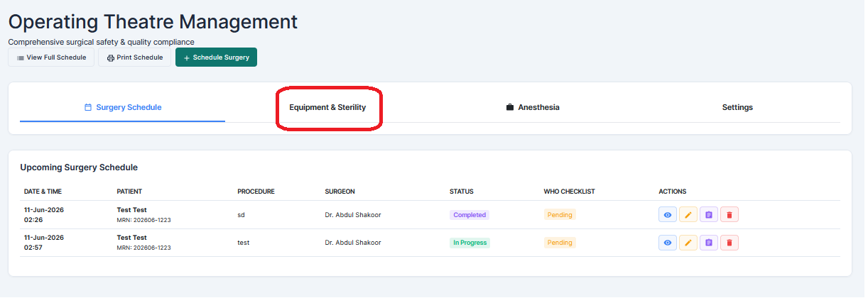
Task: Click the Completed status badge
Action: point(470,215)
